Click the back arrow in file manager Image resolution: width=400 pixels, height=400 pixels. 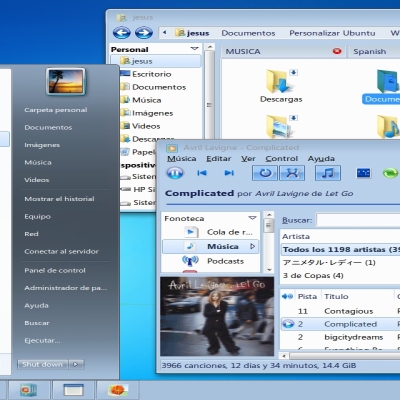click(x=122, y=33)
